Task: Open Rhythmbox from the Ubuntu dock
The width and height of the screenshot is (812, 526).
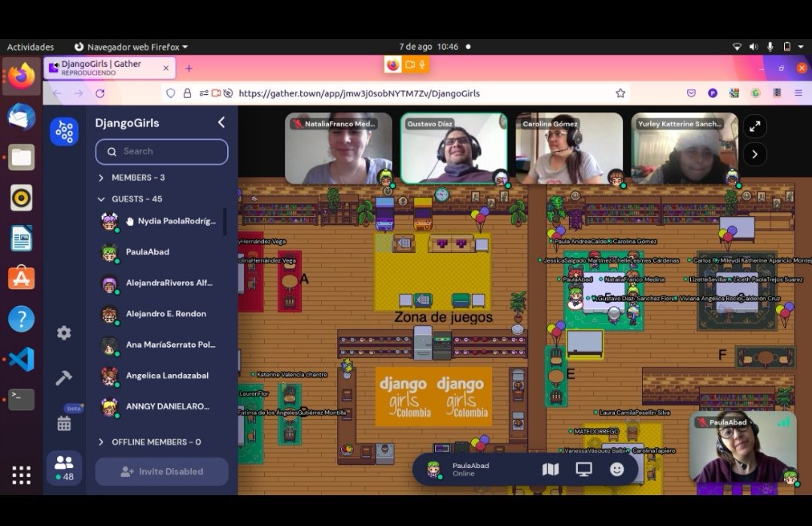Action: (x=21, y=197)
